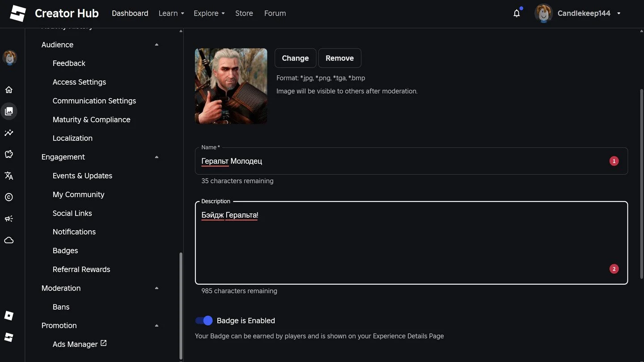644x362 pixels.
Task: Click the "35 characters remaining" text
Action: 237,181
